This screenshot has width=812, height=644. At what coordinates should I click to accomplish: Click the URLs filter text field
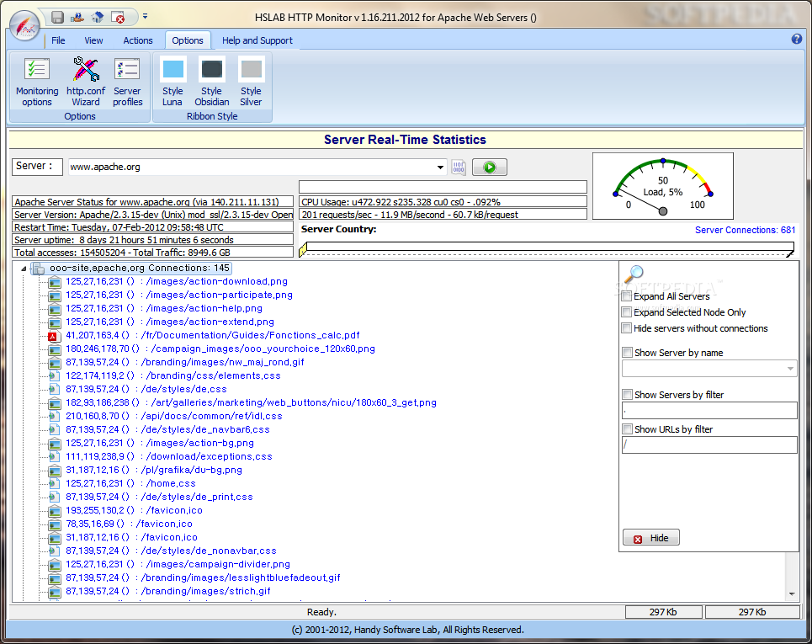tap(709, 445)
